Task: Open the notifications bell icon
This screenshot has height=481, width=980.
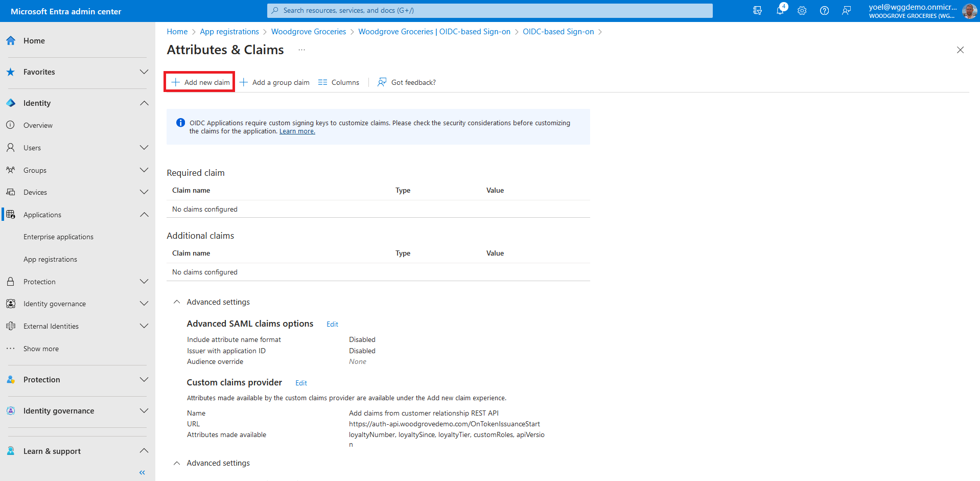Action: [780, 11]
